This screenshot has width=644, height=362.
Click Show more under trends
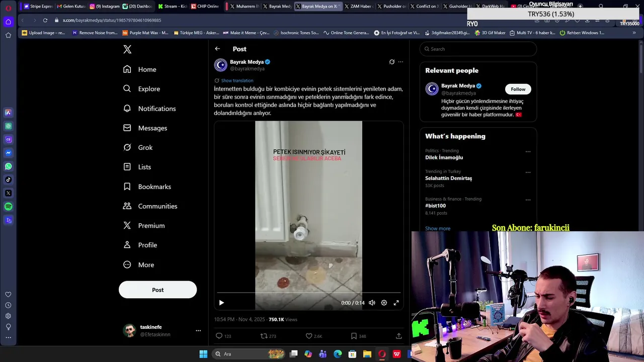click(438, 228)
